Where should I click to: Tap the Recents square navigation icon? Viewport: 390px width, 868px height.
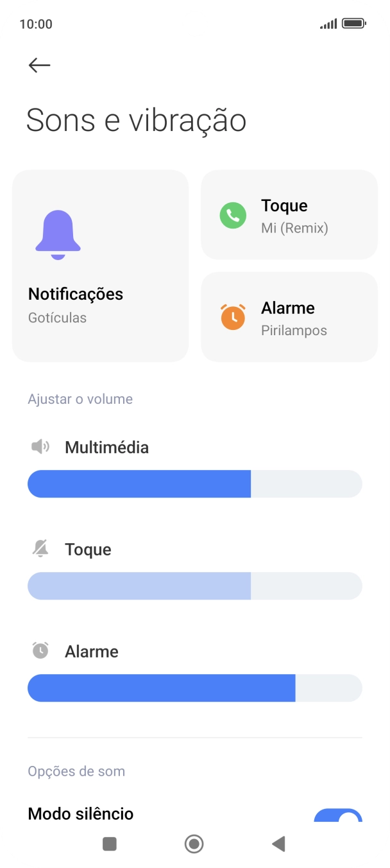pos(109,844)
